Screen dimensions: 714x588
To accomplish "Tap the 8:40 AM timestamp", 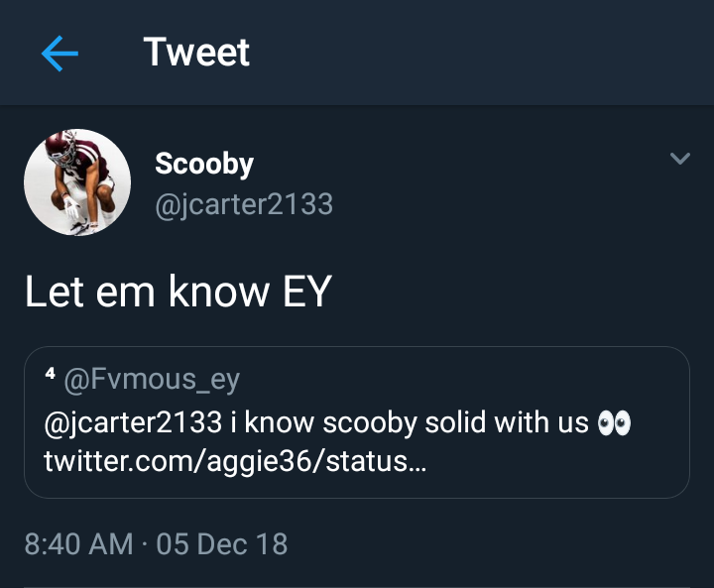I will 78,543.
